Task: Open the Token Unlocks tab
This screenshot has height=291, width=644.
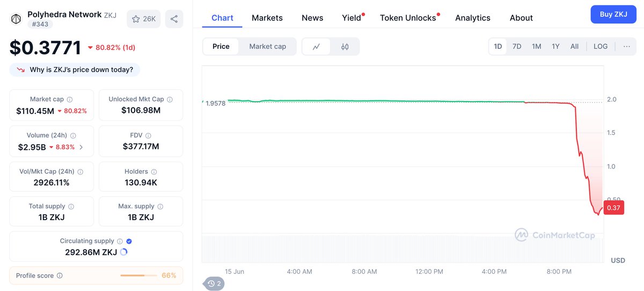Action: [x=408, y=18]
